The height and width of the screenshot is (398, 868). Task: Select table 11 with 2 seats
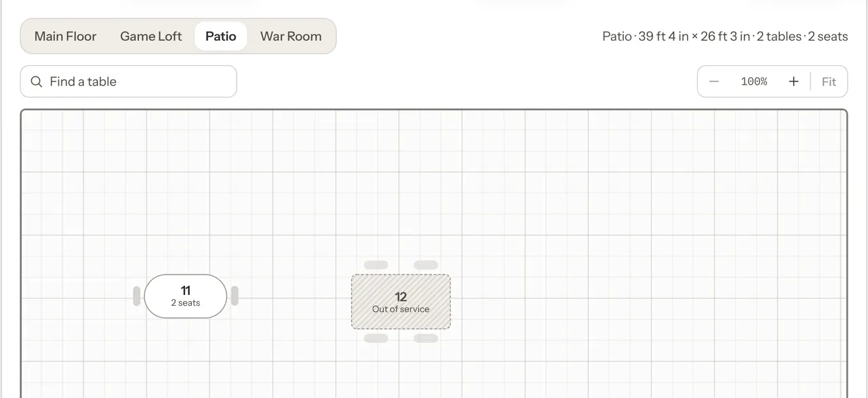coord(186,296)
